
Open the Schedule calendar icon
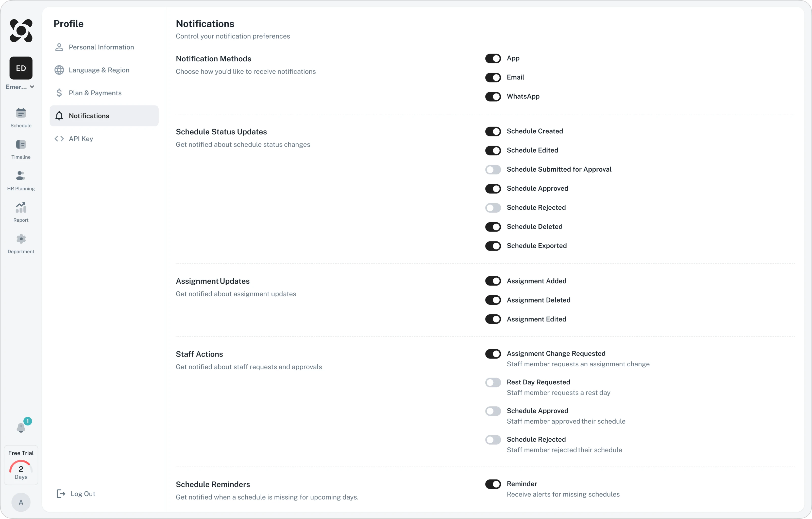(x=21, y=113)
